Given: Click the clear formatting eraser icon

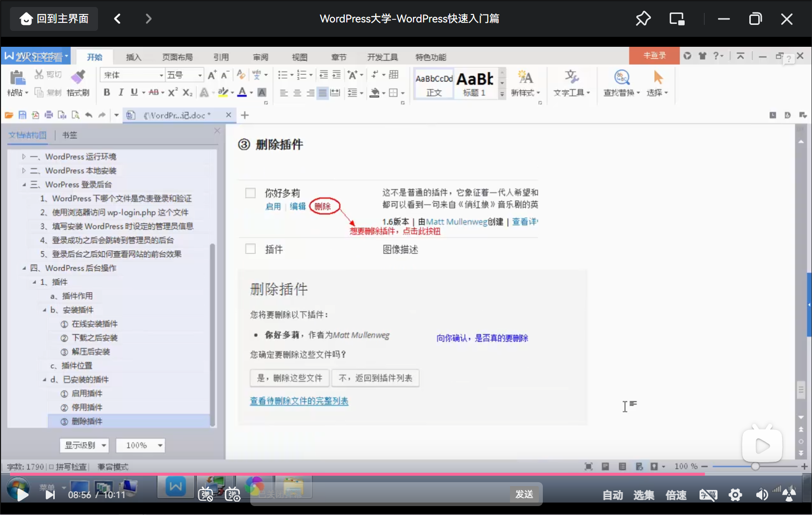Looking at the screenshot, I should pyautogui.click(x=241, y=75).
